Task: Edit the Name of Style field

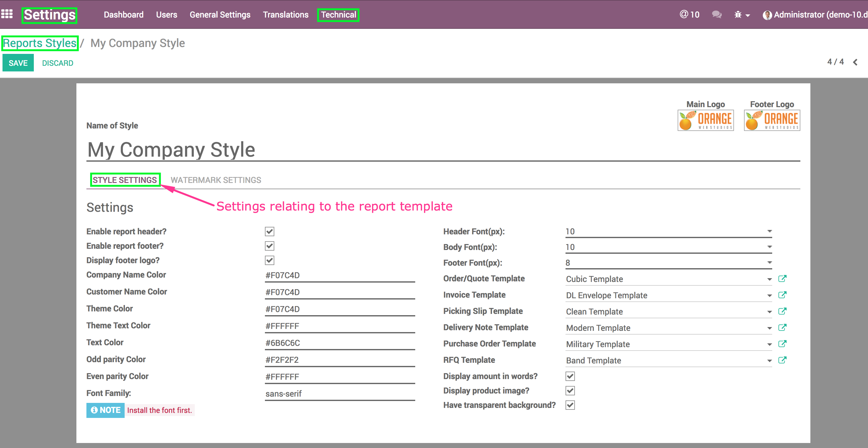Action: coord(443,150)
